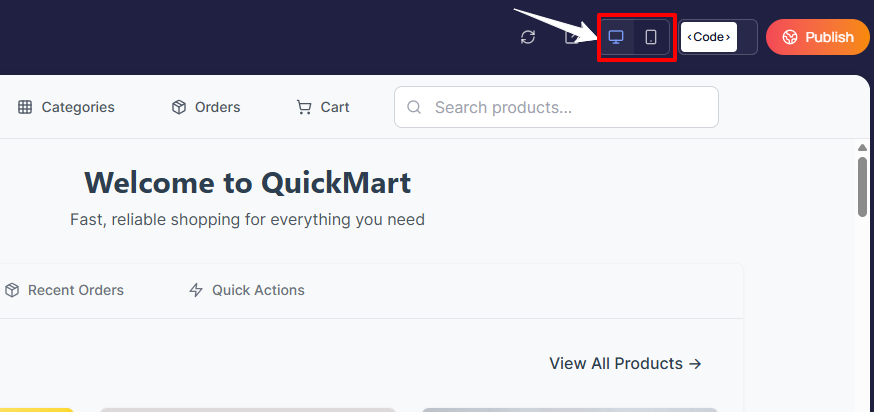Image resolution: width=874 pixels, height=412 pixels.
Task: Click the Publish globe icon
Action: pos(790,37)
